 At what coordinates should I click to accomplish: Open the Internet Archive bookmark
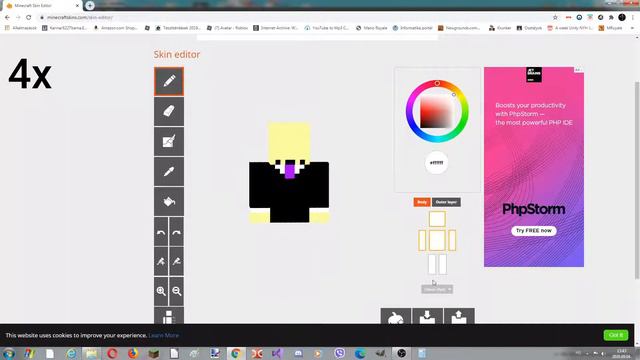click(276, 28)
